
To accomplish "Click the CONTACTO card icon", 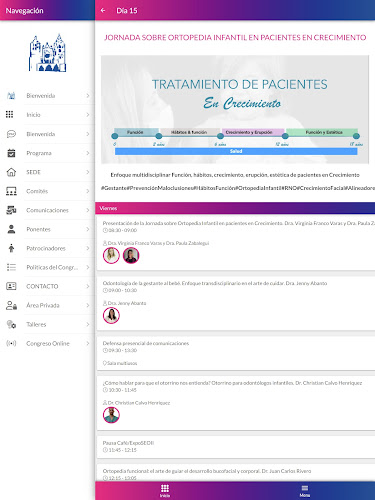I will pos(11,286).
